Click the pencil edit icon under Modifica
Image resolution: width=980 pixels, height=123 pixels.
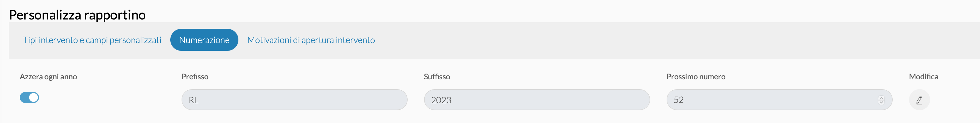tap(919, 100)
